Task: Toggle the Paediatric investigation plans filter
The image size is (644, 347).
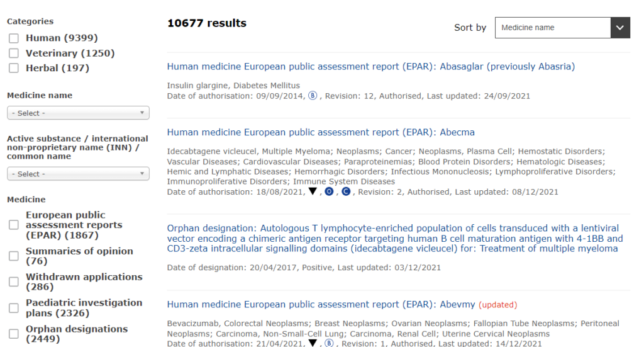Action: 14,308
